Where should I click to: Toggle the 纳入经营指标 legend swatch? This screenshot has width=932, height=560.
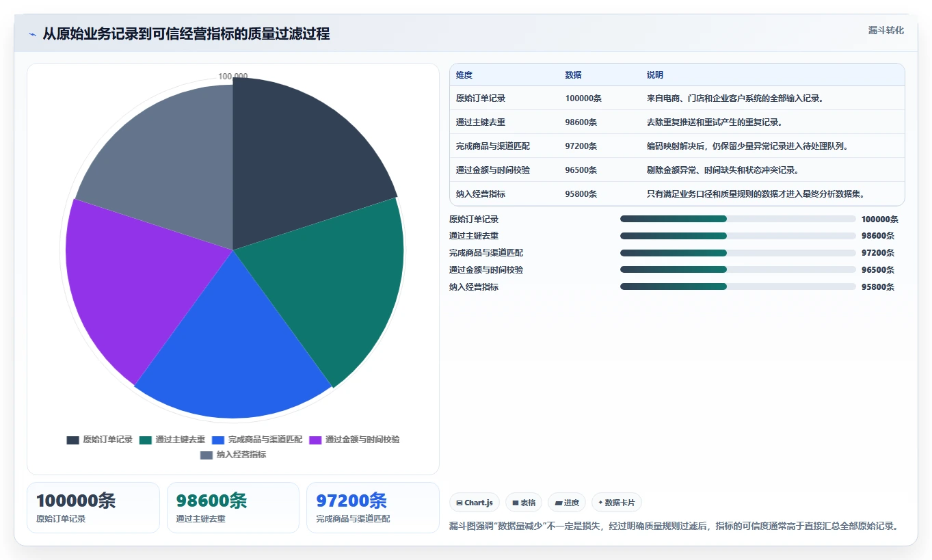[x=207, y=455]
